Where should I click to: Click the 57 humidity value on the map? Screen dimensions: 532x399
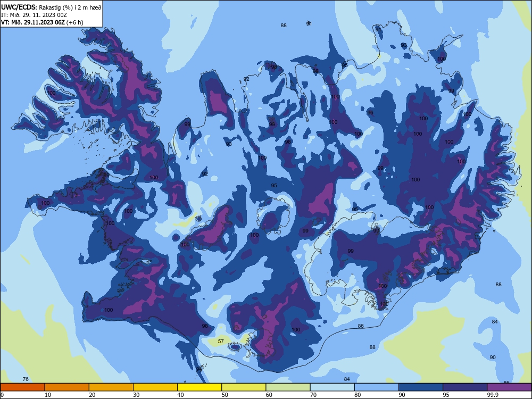221,342
